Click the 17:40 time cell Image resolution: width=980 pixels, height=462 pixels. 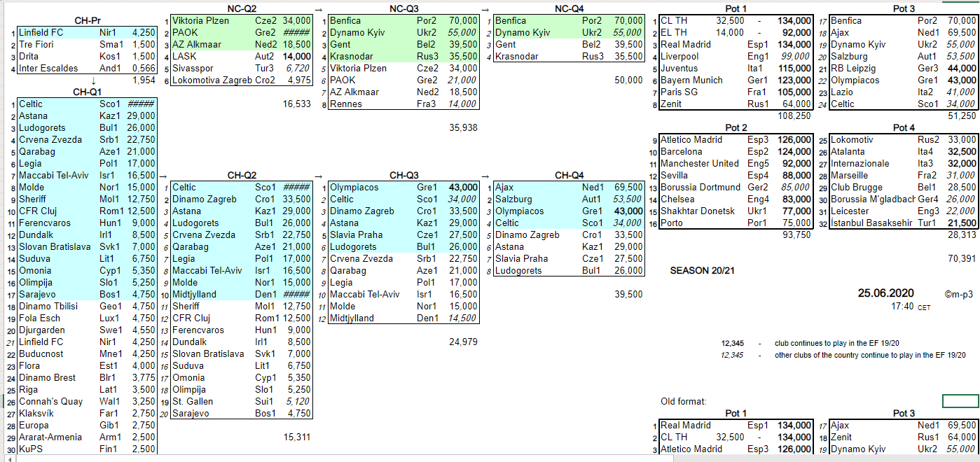902,306
